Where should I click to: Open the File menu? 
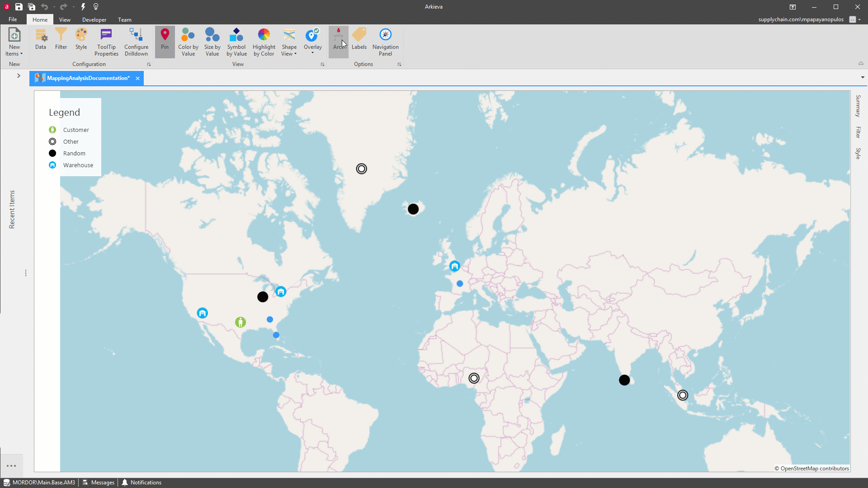tap(13, 19)
